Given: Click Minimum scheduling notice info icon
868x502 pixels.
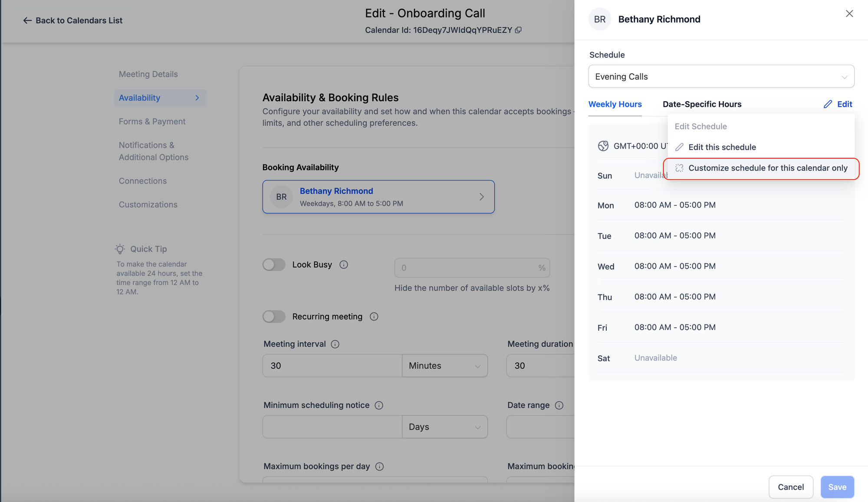Looking at the screenshot, I should coord(379,405).
